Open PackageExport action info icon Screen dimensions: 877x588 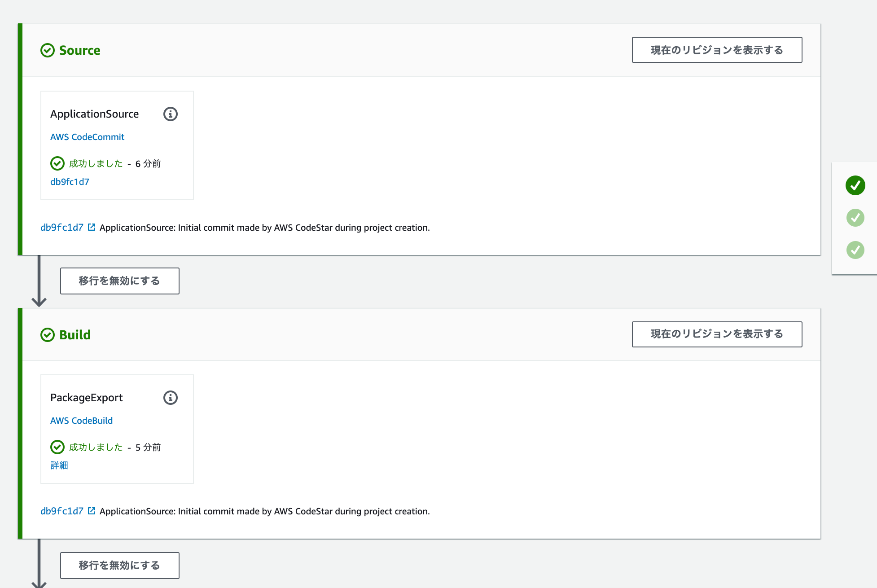[x=171, y=398]
